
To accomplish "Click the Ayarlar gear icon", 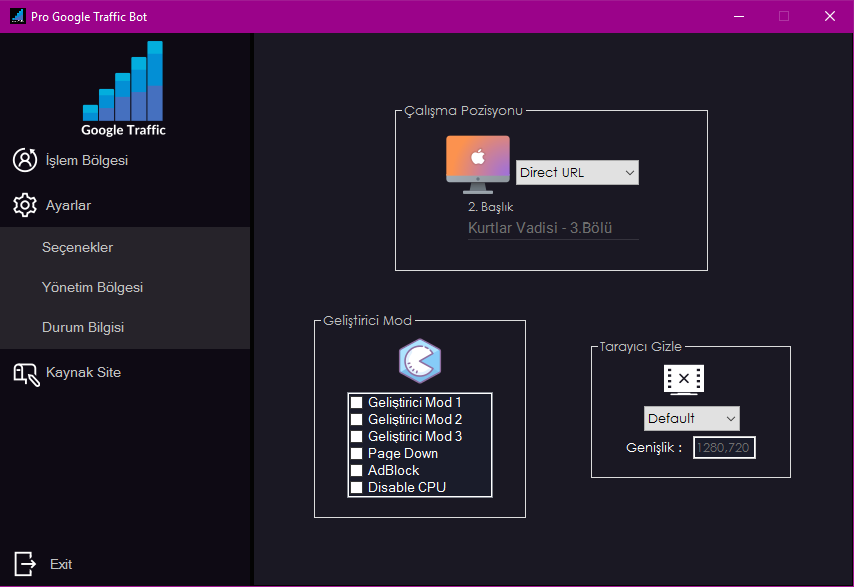I will [25, 205].
